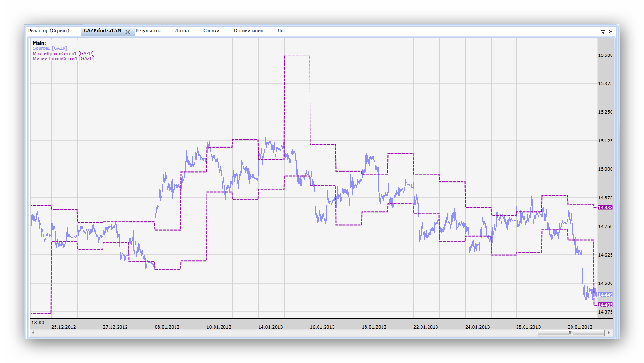Click the horizontal scrollbar thumb
Viewport: 644px width, 363px height.
571,333
